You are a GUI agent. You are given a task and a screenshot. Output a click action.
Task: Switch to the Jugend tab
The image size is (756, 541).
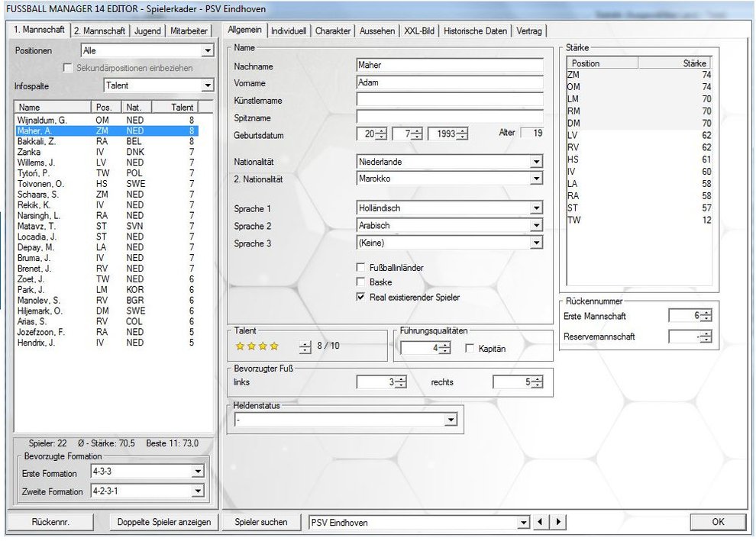point(147,31)
